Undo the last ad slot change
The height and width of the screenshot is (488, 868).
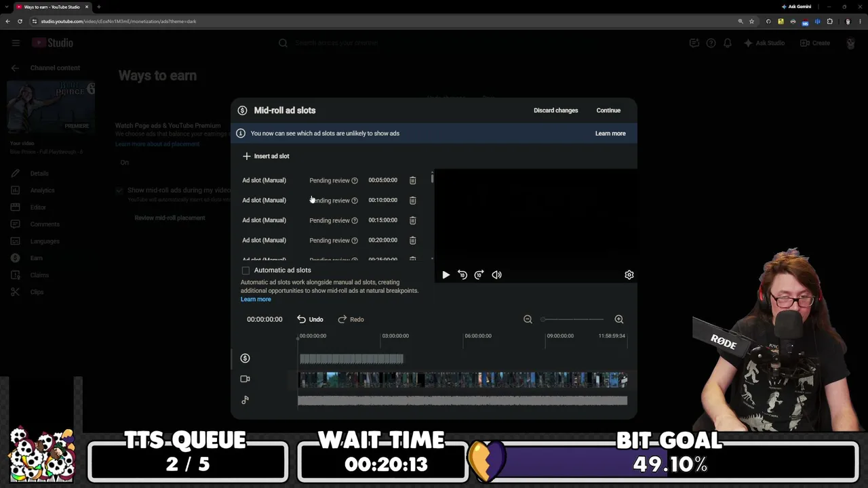coord(310,319)
